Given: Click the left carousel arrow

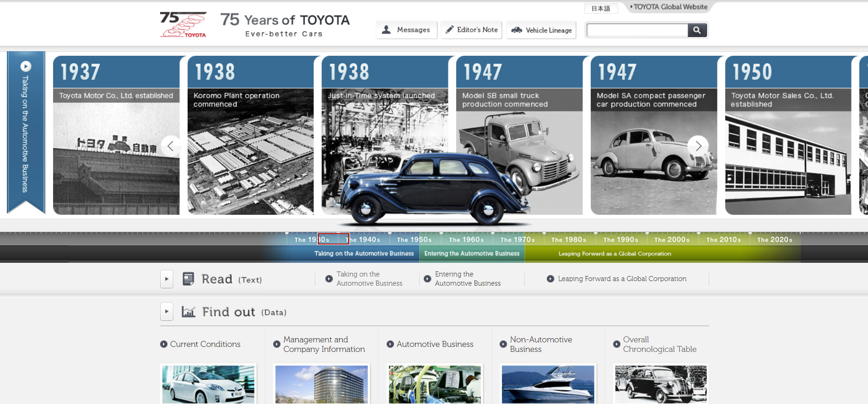Looking at the screenshot, I should (171, 146).
